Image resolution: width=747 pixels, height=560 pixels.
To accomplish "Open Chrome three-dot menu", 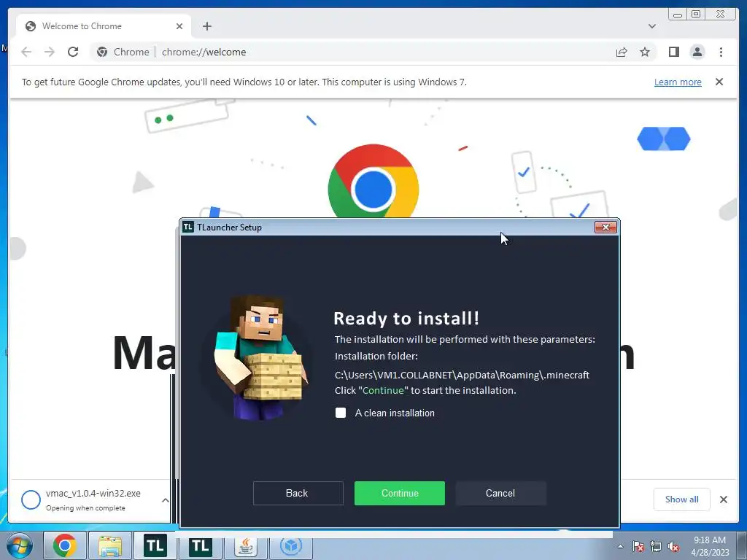I will pos(721,52).
